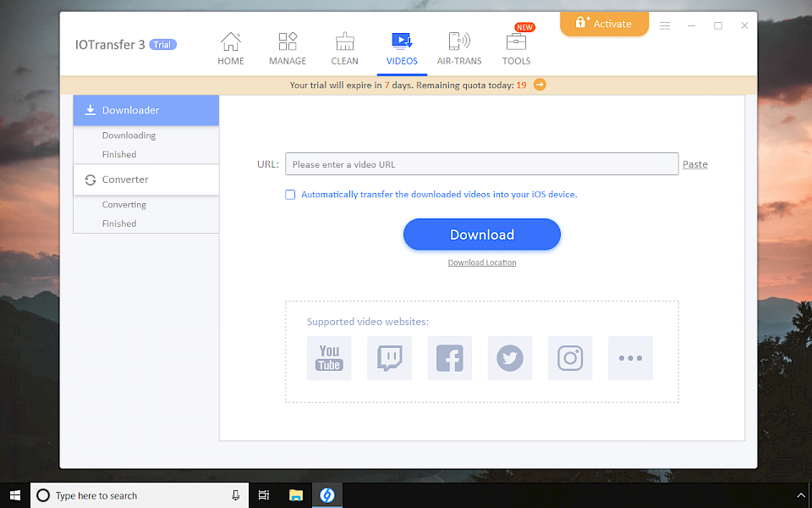
Task: Open the hamburger menu icon
Action: (665, 25)
